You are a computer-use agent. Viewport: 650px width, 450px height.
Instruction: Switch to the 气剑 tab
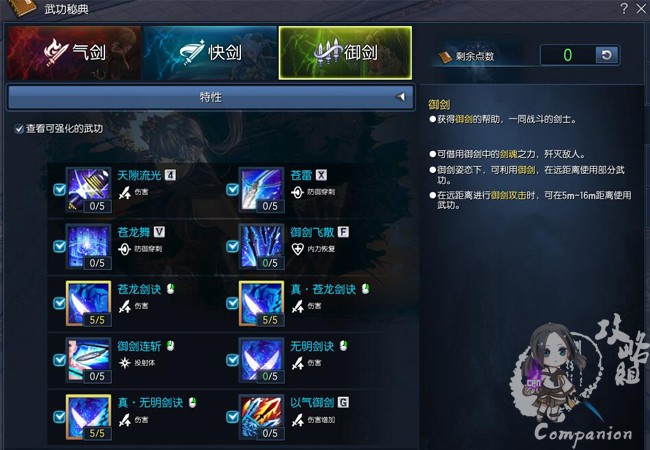[74, 53]
